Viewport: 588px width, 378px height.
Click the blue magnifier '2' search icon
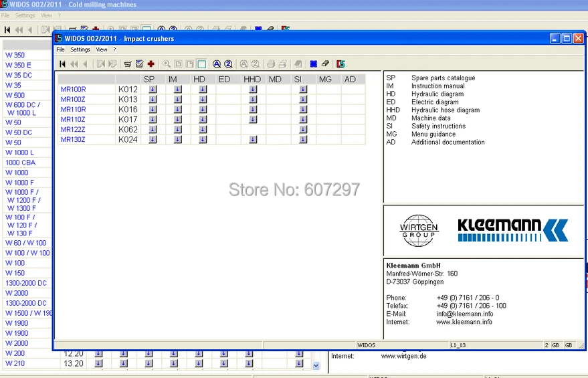point(228,64)
